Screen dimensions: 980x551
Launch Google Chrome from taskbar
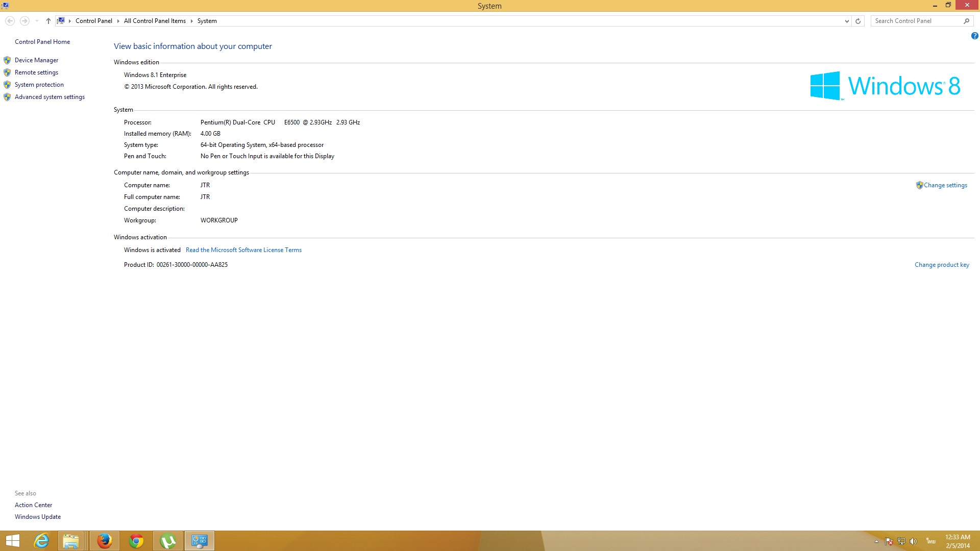(x=136, y=541)
